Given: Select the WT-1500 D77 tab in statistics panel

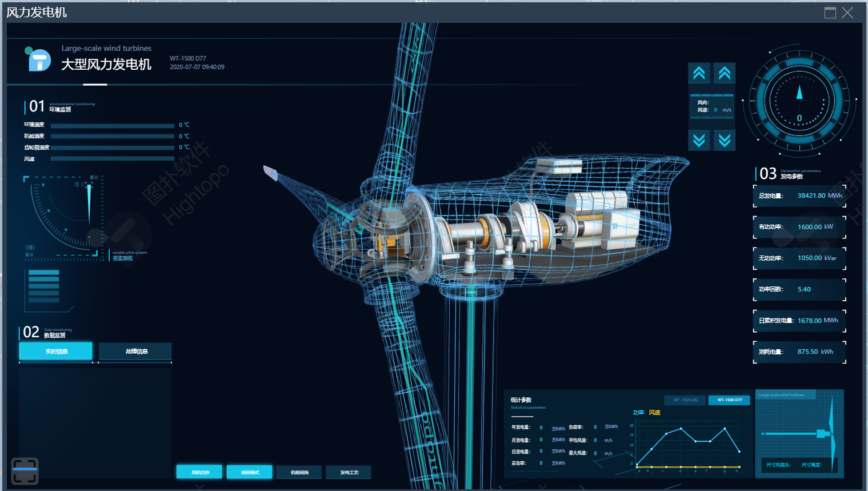Looking at the screenshot, I should coord(729,400).
